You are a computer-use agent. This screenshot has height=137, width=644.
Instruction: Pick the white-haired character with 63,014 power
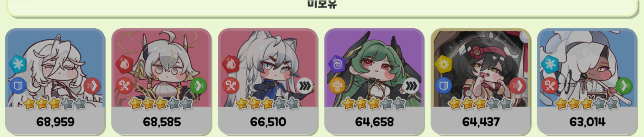tap(587, 81)
